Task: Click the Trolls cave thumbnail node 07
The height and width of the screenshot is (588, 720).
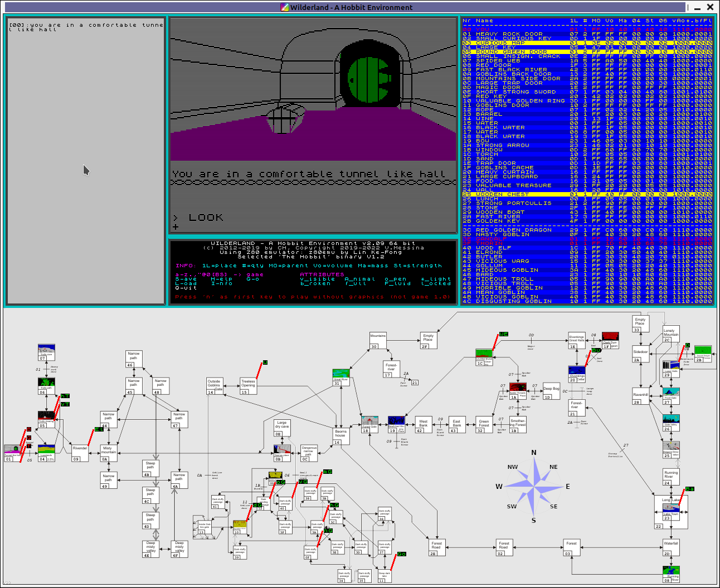Action: 46,352
